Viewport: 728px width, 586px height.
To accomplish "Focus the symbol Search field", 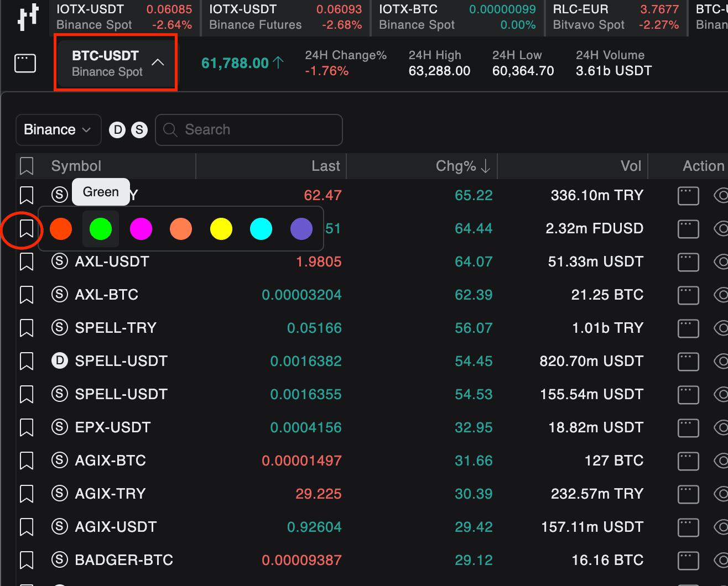I will coord(249,130).
